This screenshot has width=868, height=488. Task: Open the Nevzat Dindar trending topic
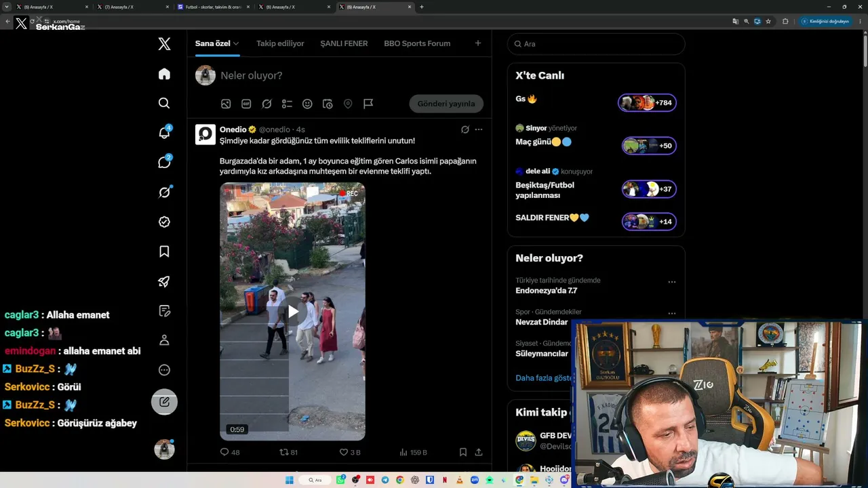click(541, 322)
